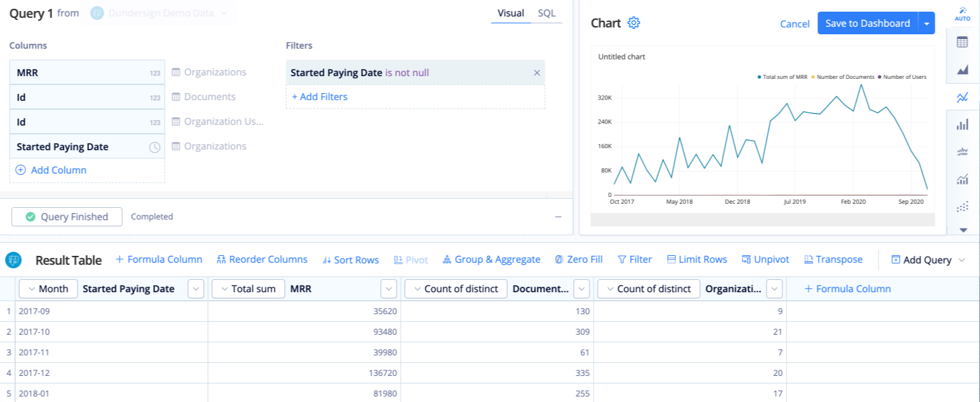Viewport: 980px width, 402px height.
Task: Open Count of distinct dropdown for Organization column
Action: click(649, 289)
